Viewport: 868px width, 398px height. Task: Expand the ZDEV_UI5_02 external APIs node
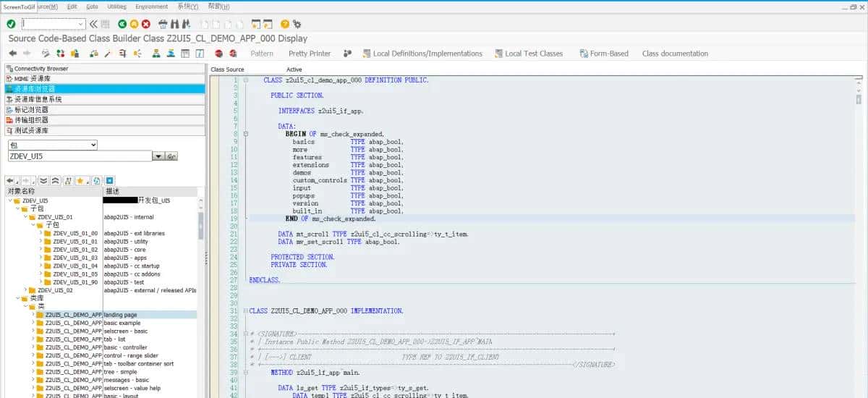25,290
